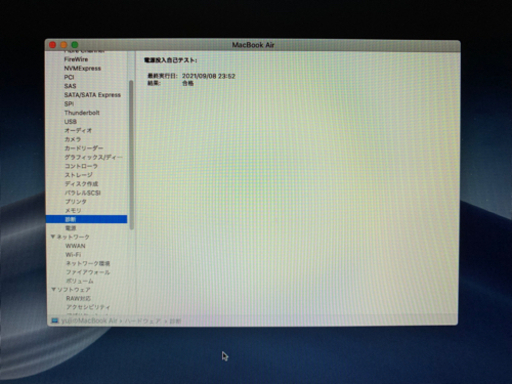Select コントローラ in the sidebar
The image size is (512, 384).
(x=81, y=166)
